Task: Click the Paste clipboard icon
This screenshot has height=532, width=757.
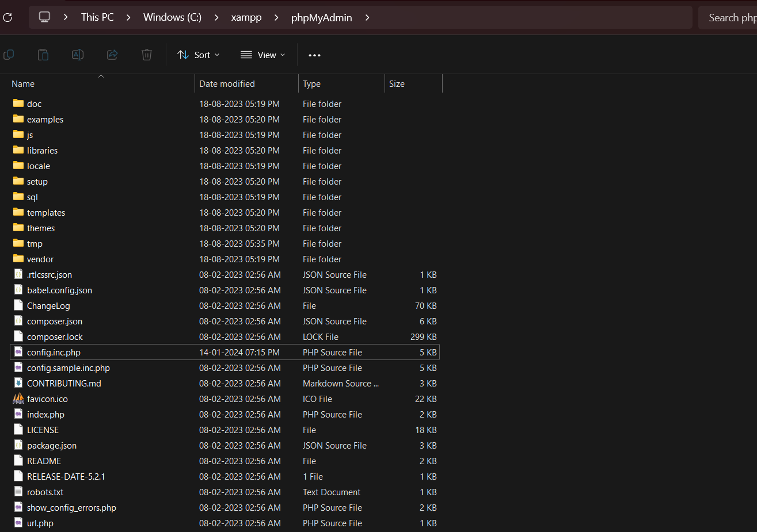Action: tap(43, 55)
